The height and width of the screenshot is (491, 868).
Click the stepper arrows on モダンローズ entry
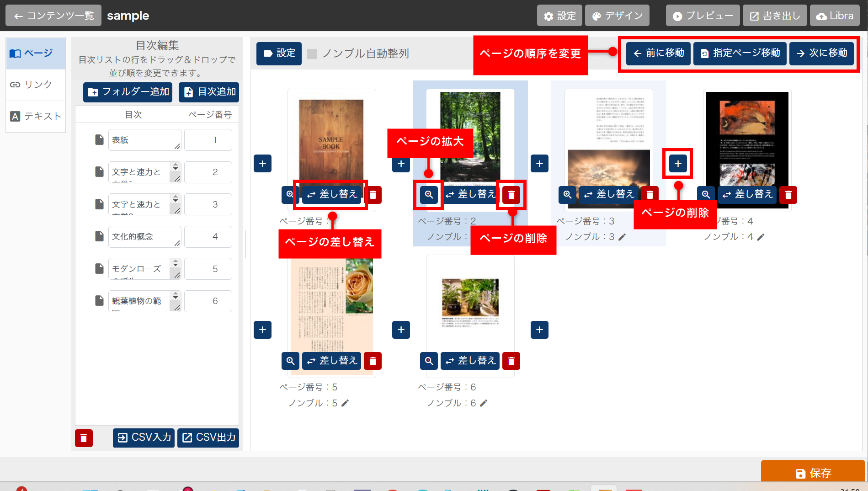click(x=176, y=263)
